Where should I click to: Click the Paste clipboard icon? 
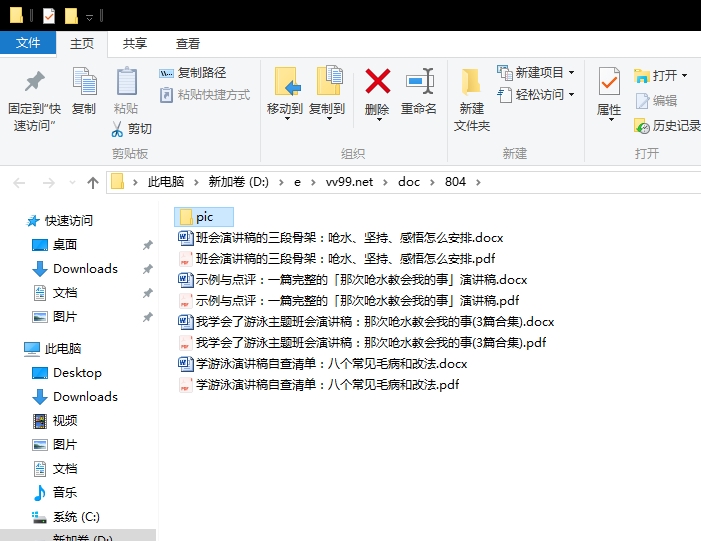pyautogui.click(x=126, y=91)
